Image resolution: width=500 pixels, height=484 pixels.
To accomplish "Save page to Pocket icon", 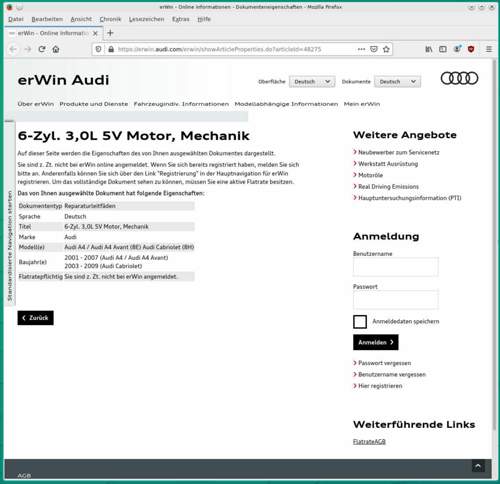I will [374, 49].
